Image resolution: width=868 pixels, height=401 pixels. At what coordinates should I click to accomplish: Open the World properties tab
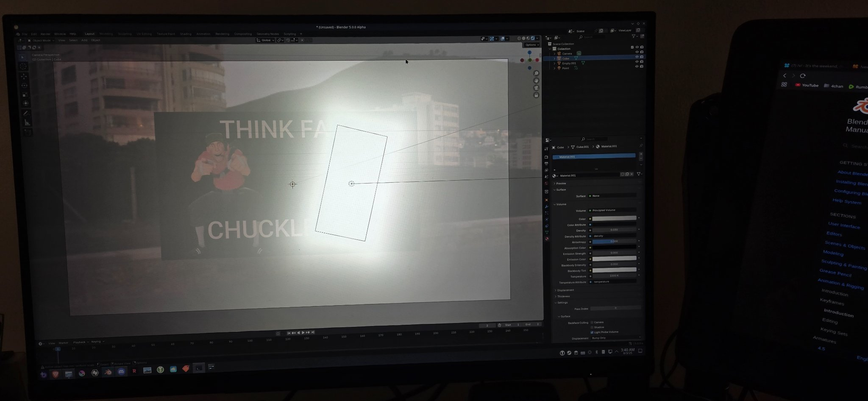click(546, 183)
